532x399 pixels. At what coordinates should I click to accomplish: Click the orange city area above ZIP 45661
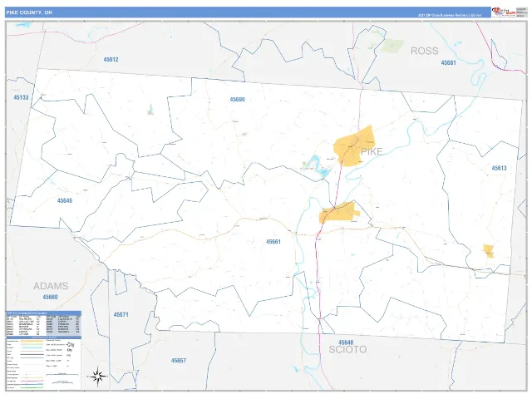tap(338, 213)
